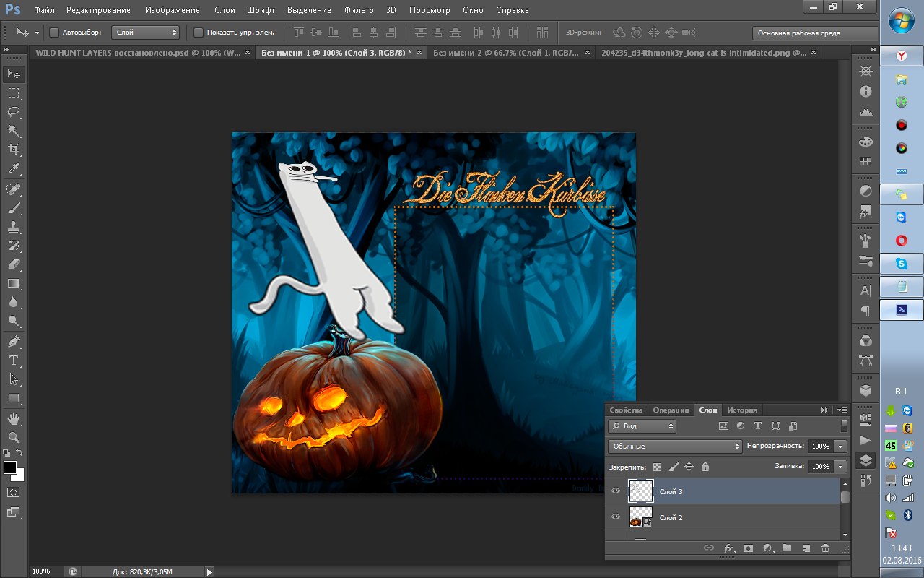The height and width of the screenshot is (578, 924).
Task: Select the Dodge tool
Action: point(14,321)
